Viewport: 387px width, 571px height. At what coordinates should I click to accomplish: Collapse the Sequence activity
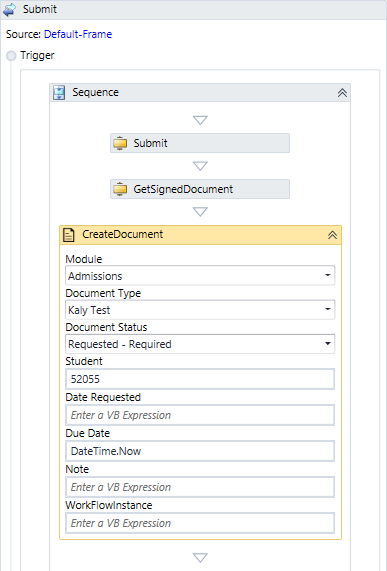coord(342,93)
